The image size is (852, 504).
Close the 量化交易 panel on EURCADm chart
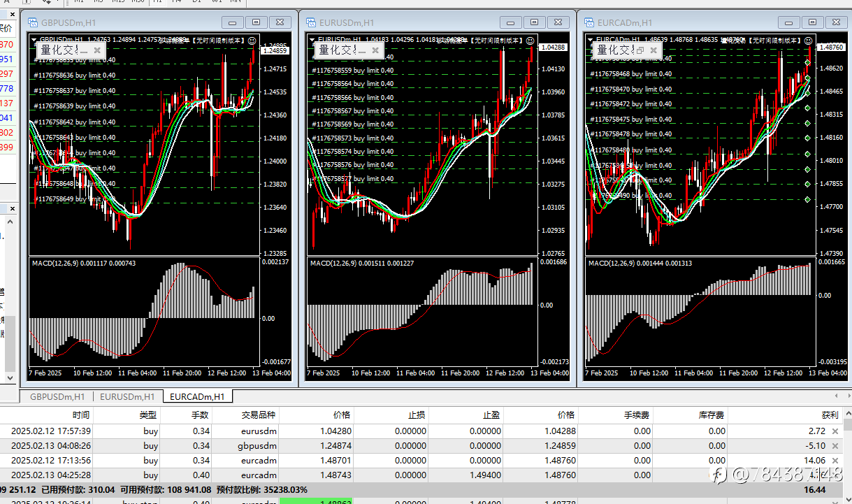(x=654, y=50)
